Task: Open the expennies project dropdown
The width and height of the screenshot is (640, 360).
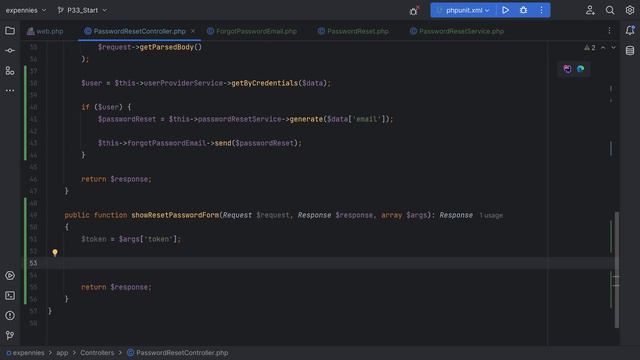Action: point(26,10)
